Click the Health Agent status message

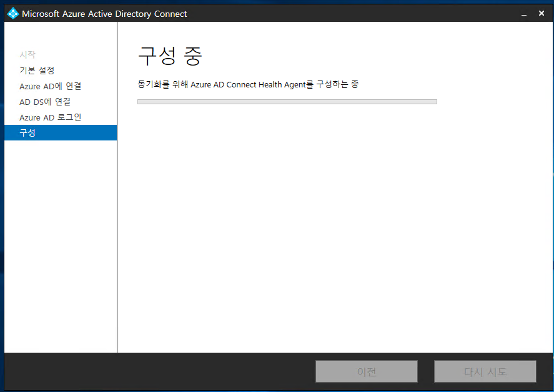pos(248,84)
